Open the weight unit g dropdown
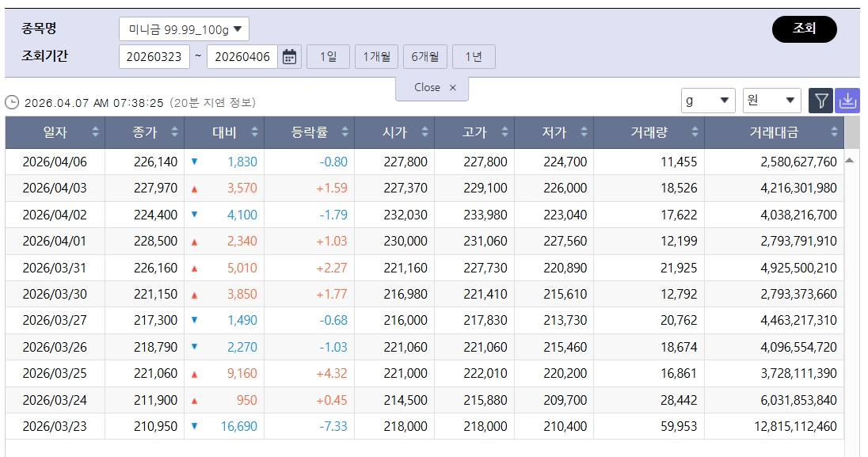Image resolution: width=868 pixels, height=457 pixels. (x=708, y=101)
